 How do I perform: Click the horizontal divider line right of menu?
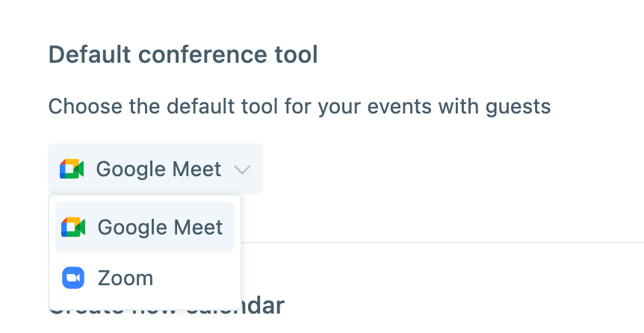click(442, 243)
